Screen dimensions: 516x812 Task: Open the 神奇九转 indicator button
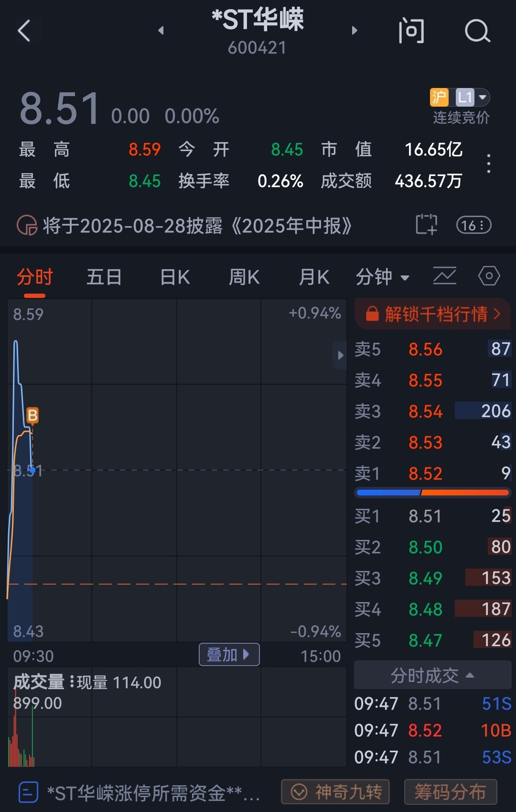(x=335, y=792)
